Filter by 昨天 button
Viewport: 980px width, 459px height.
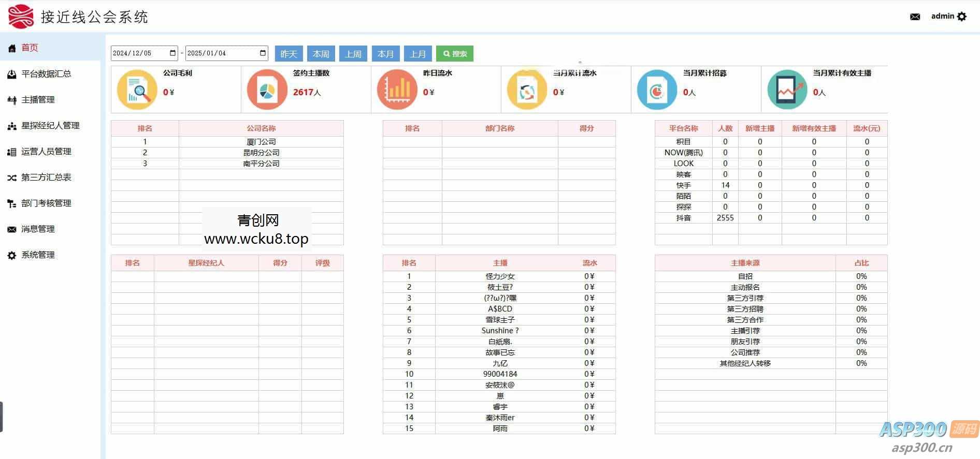click(289, 54)
